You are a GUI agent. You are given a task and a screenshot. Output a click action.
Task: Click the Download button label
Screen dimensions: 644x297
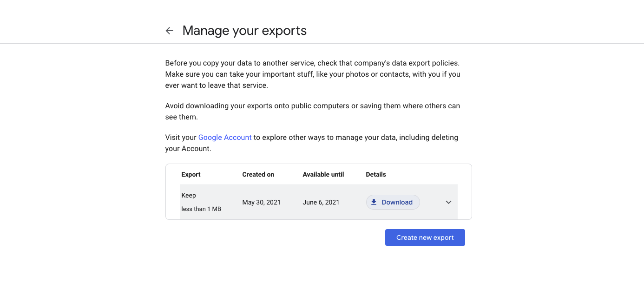click(397, 202)
